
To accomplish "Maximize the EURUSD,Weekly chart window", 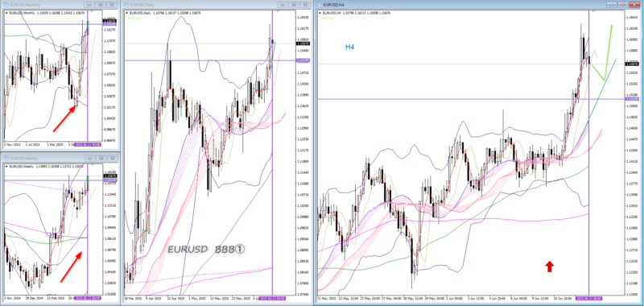I will [101, 158].
